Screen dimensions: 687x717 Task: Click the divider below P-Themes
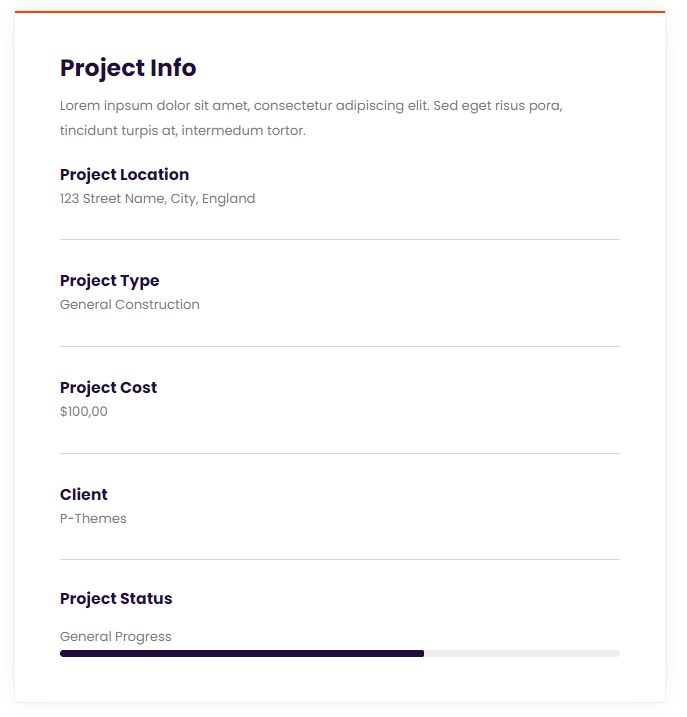click(x=340, y=559)
